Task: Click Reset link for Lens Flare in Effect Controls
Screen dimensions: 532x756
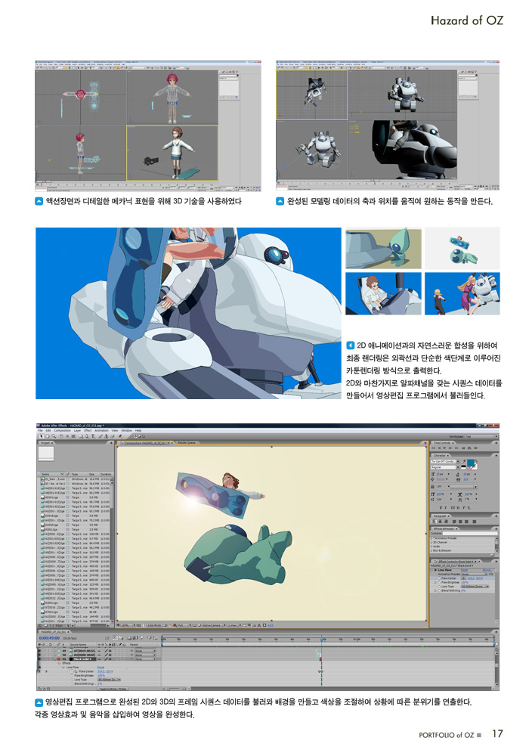Action: click(464, 570)
